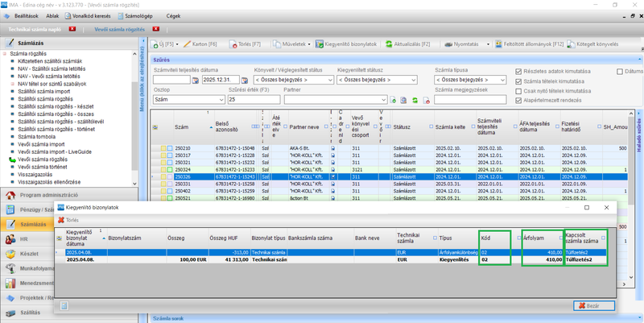Click the Bezár button in the dialog
644x323 pixels.
point(594,306)
